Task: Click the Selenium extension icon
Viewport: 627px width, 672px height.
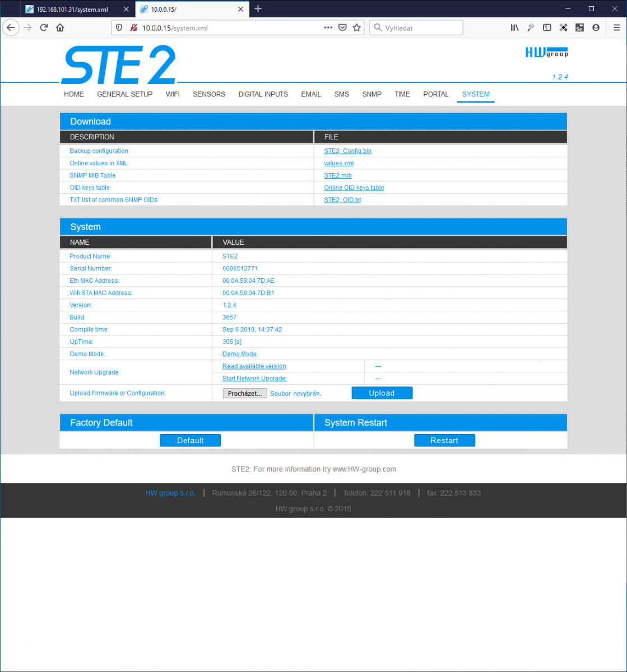Action: coord(579,27)
